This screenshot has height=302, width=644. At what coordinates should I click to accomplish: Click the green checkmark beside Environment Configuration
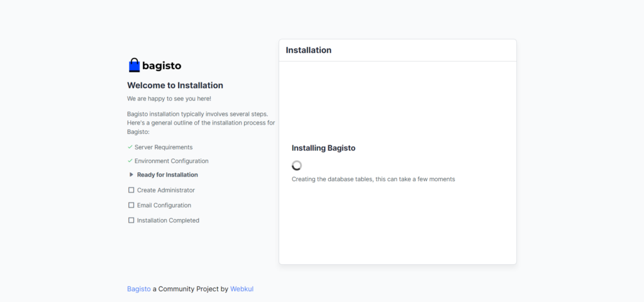(x=130, y=161)
